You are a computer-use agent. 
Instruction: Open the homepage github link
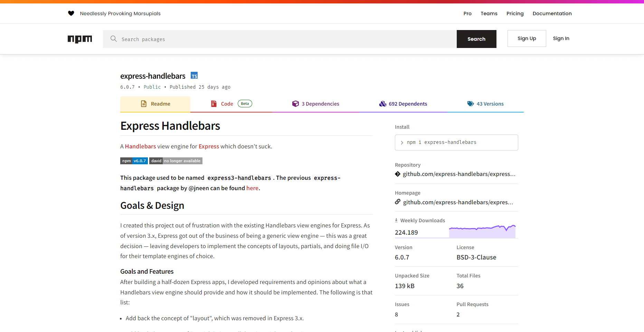pyautogui.click(x=458, y=202)
